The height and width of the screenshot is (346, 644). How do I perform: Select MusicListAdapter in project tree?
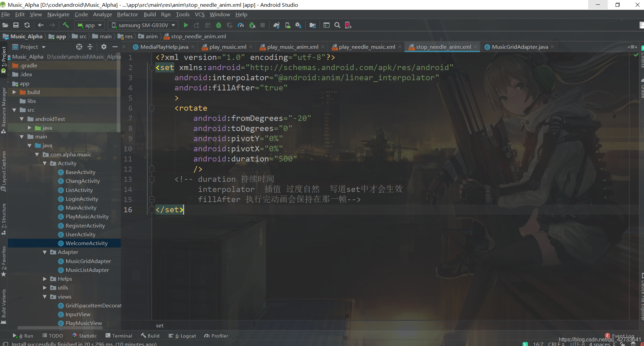[87, 270]
